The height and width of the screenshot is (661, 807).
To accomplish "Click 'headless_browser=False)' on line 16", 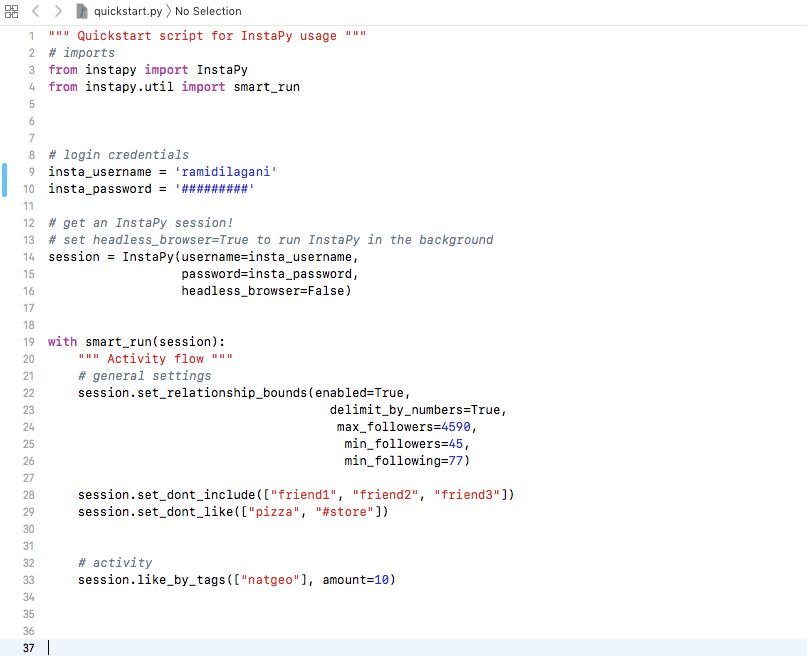I will (266, 291).
